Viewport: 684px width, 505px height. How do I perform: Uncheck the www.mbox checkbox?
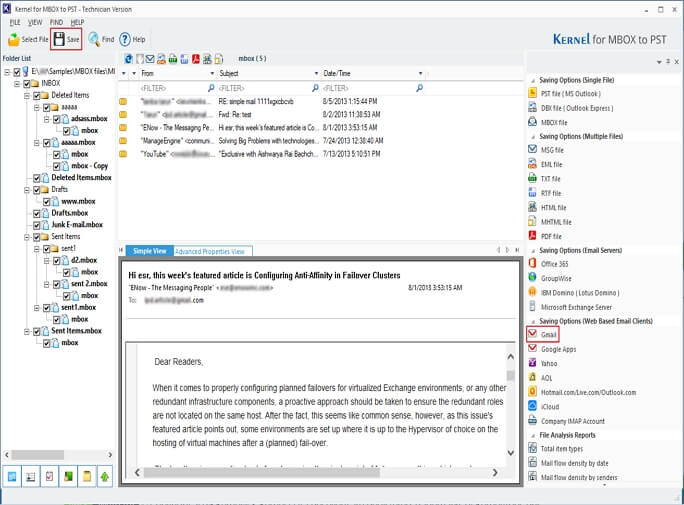pos(47,201)
